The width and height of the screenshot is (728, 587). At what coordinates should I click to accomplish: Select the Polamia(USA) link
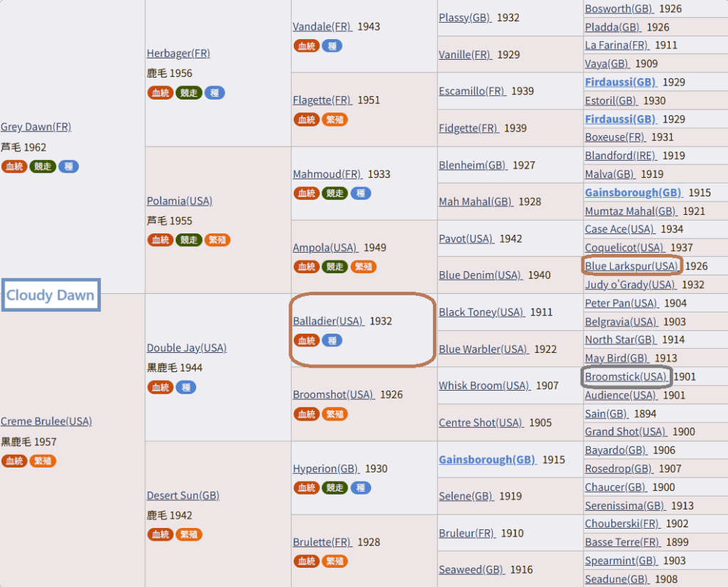pos(179,201)
